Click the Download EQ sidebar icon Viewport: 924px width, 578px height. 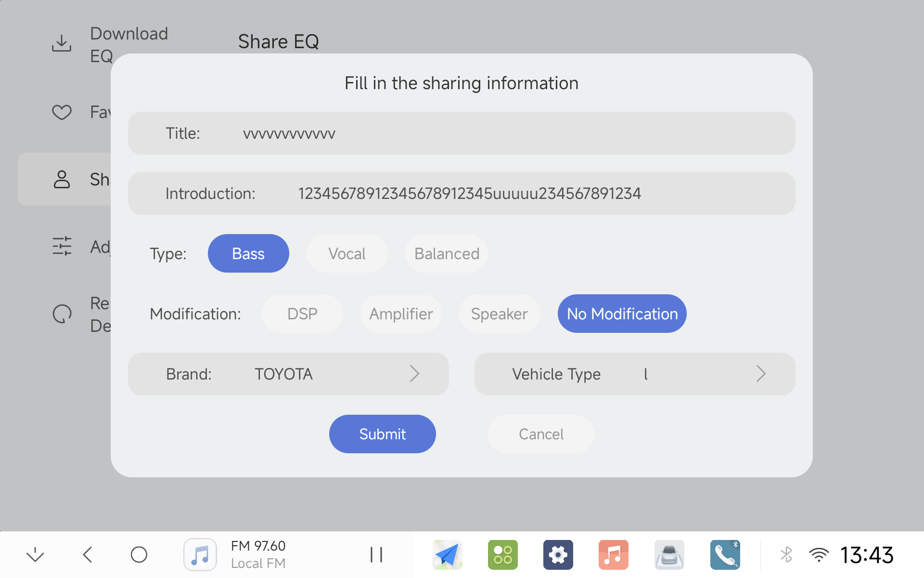coord(62,44)
